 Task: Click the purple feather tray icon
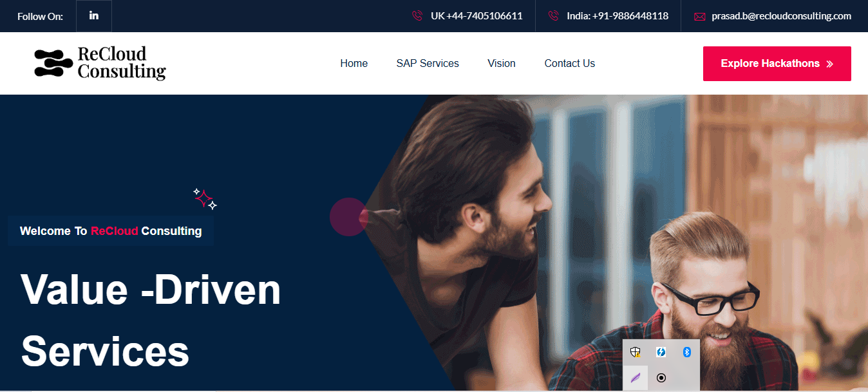pyautogui.click(x=636, y=378)
